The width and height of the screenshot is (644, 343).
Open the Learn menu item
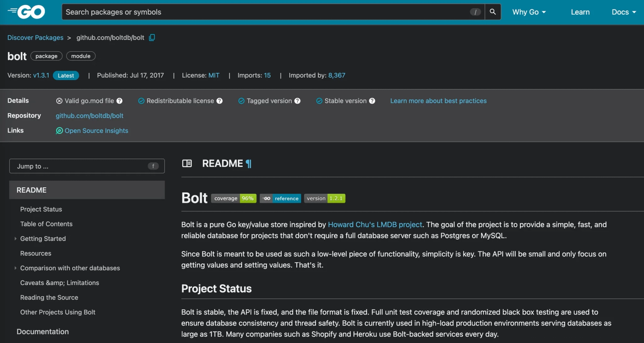pyautogui.click(x=580, y=12)
